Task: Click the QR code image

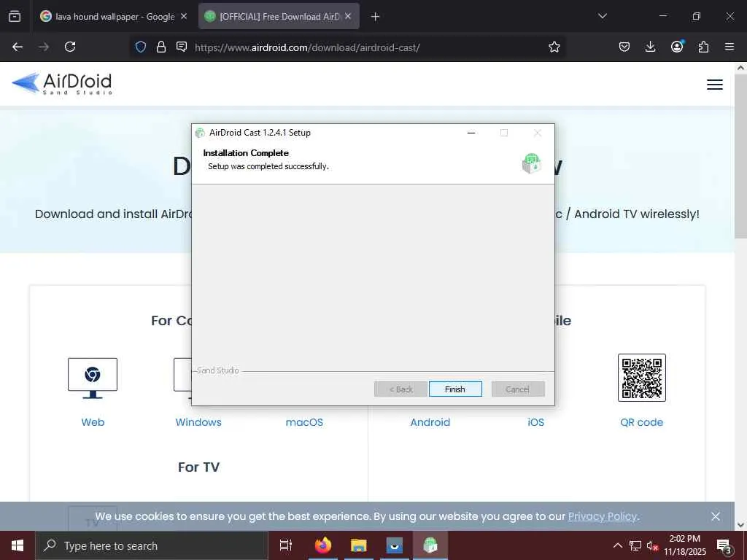Action: point(642,378)
